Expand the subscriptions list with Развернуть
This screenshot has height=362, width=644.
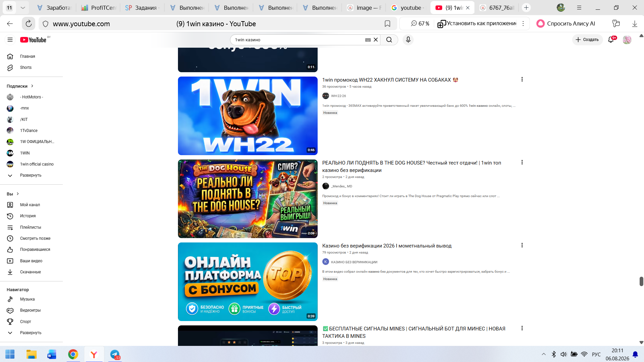tap(31, 175)
